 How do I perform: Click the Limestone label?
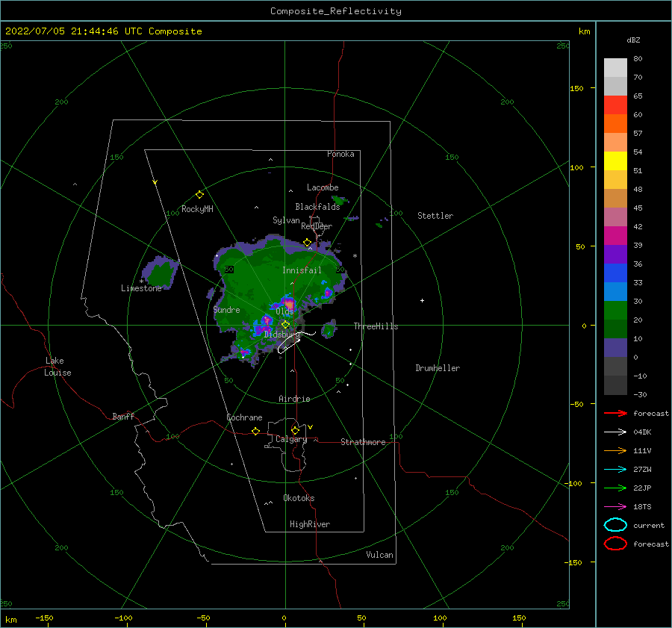click(x=141, y=288)
